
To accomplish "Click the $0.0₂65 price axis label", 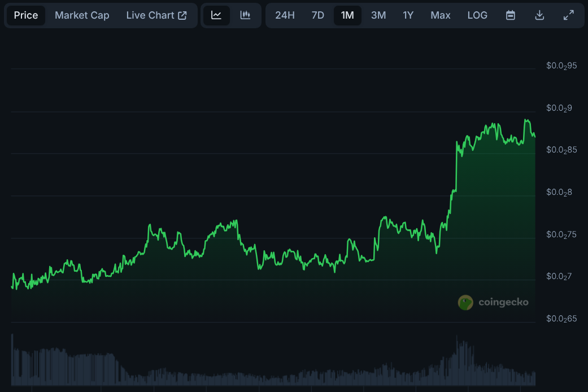I will click(561, 319).
